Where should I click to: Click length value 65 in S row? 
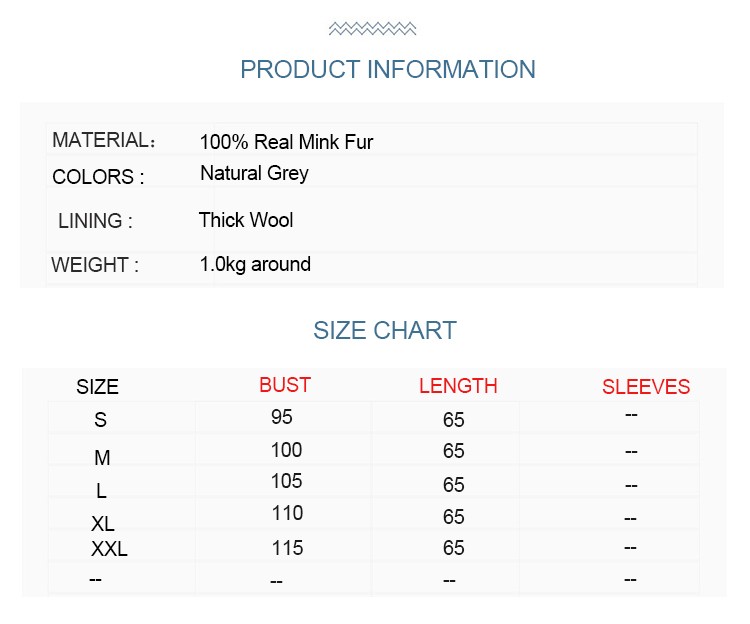coord(453,420)
